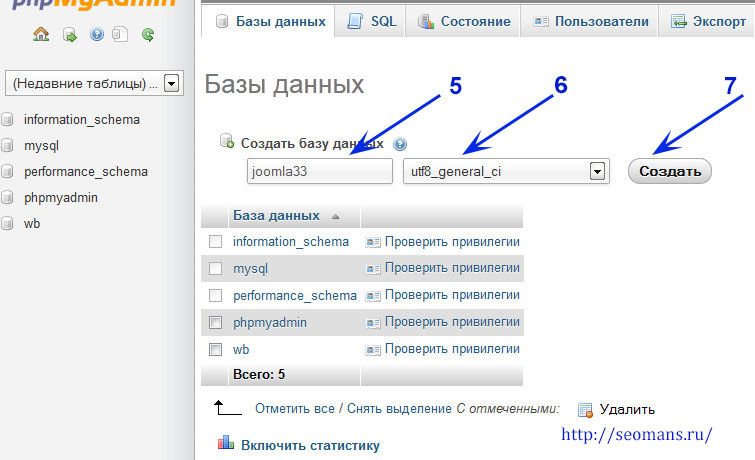Open mysql link in database table
Viewport: 755px width, 460px height.
click(x=250, y=268)
